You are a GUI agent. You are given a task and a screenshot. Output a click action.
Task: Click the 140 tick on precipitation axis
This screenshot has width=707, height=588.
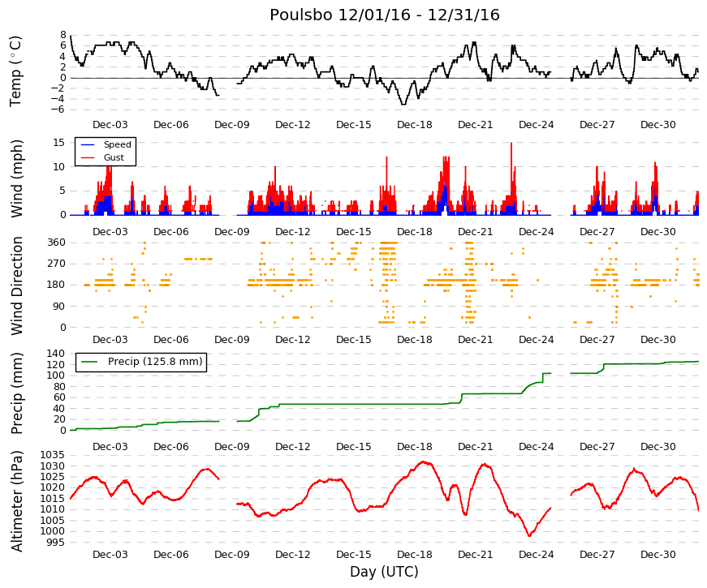point(56,354)
